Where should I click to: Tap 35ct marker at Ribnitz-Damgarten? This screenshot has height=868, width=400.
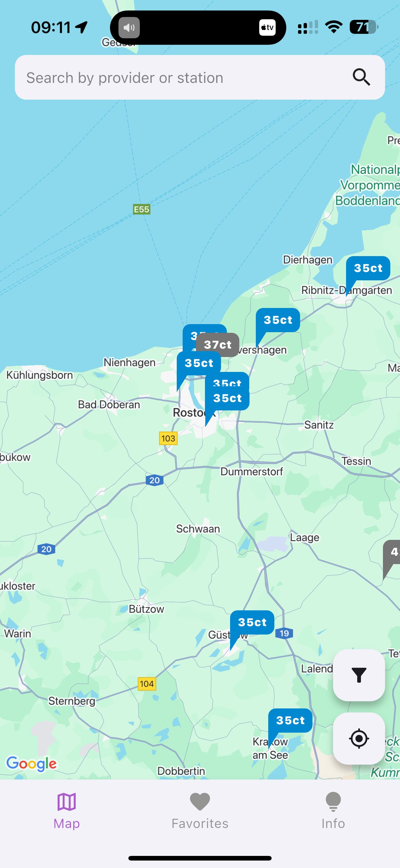point(368,268)
